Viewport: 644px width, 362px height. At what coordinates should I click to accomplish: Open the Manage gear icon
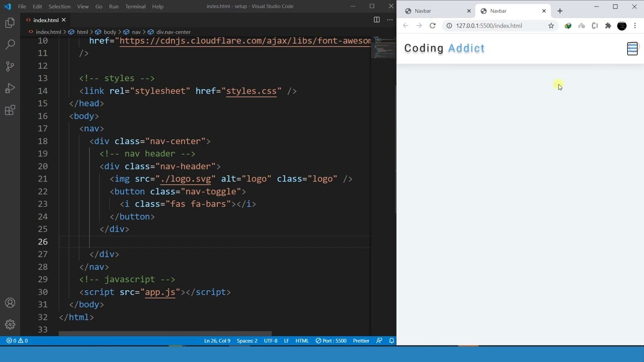coord(10,324)
